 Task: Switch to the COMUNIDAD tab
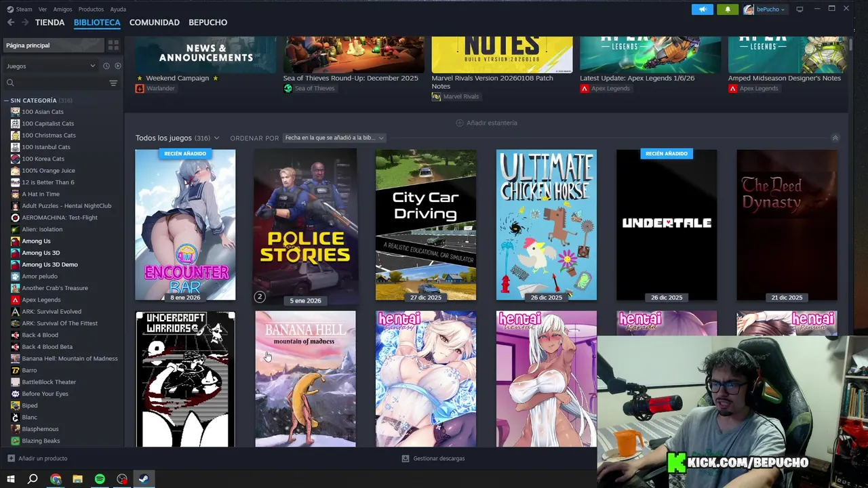click(155, 22)
